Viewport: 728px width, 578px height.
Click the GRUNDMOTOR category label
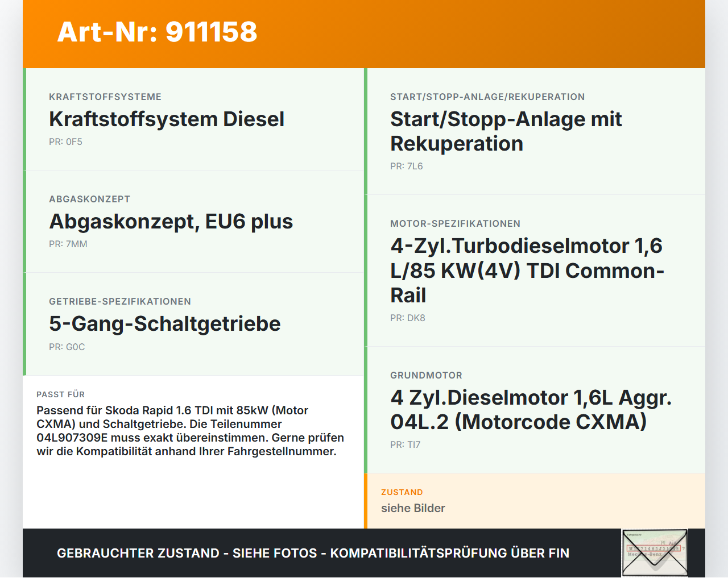pos(426,375)
